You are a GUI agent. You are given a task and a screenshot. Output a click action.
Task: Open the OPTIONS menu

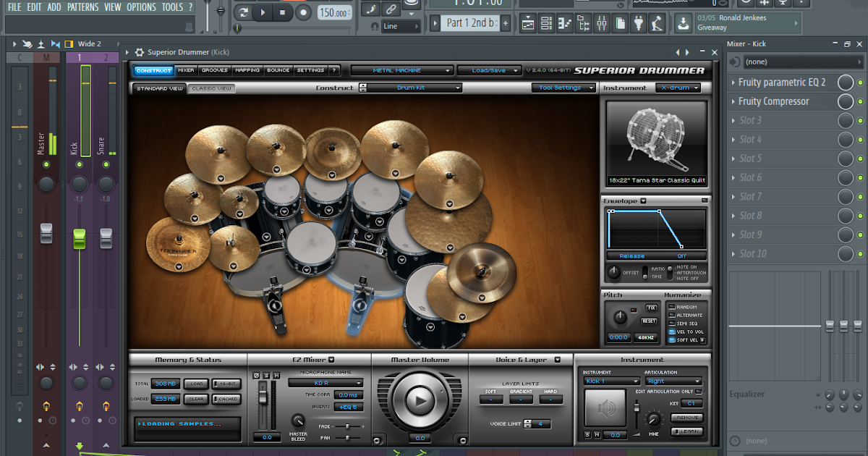[141, 7]
